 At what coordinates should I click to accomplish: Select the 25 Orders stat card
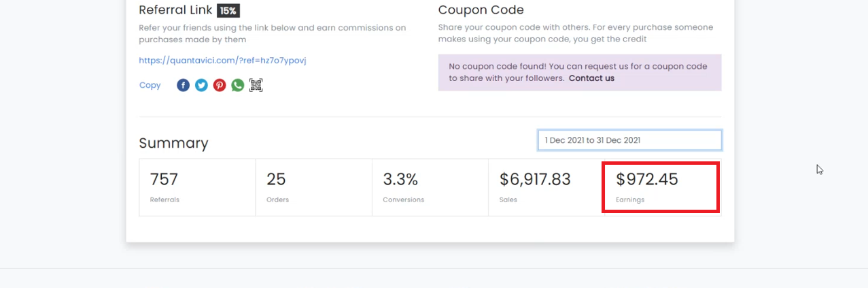point(314,187)
